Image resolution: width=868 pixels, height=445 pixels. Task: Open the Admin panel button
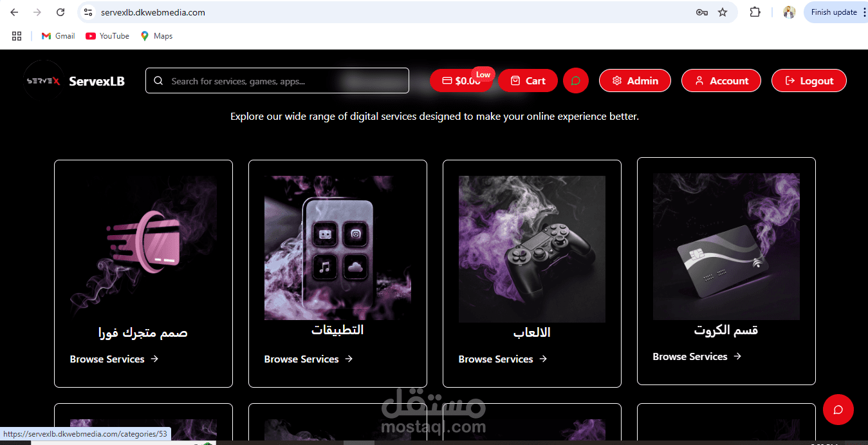click(x=635, y=81)
